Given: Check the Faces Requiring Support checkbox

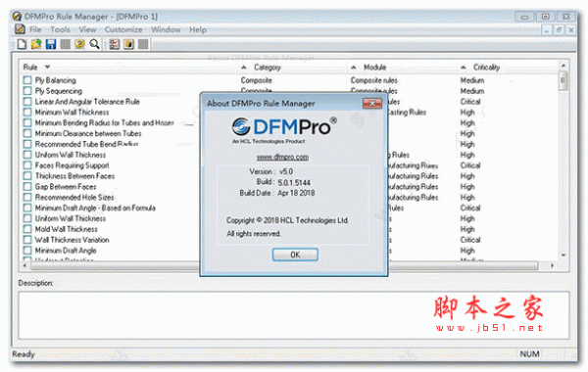Looking at the screenshot, I should tap(27, 165).
